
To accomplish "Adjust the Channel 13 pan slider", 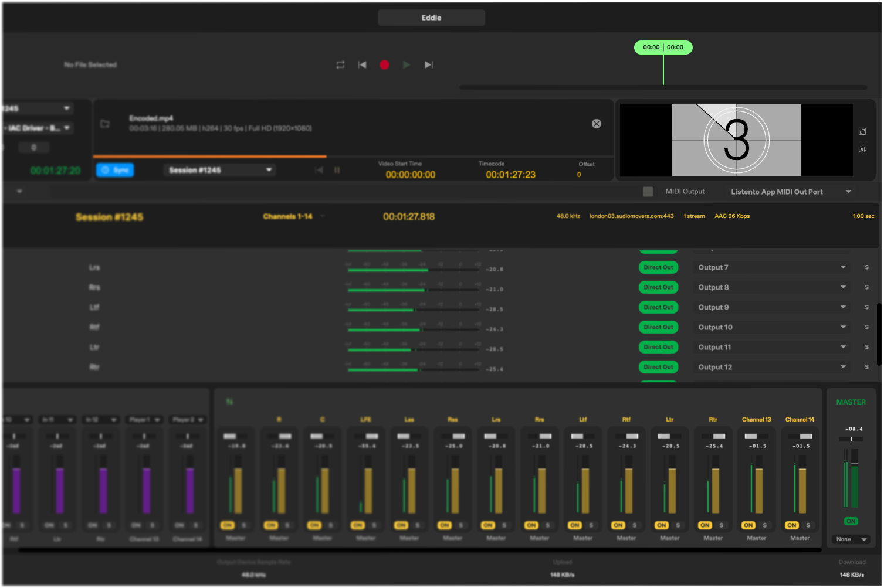I will [x=757, y=436].
